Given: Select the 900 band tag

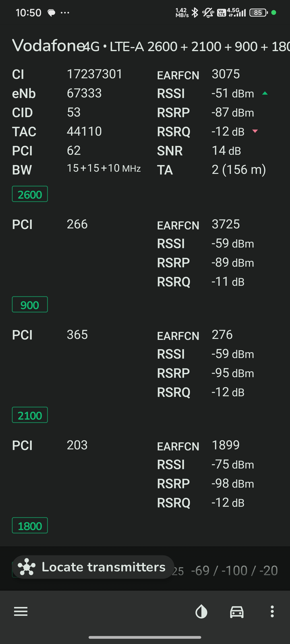Looking at the screenshot, I should click(x=30, y=304).
